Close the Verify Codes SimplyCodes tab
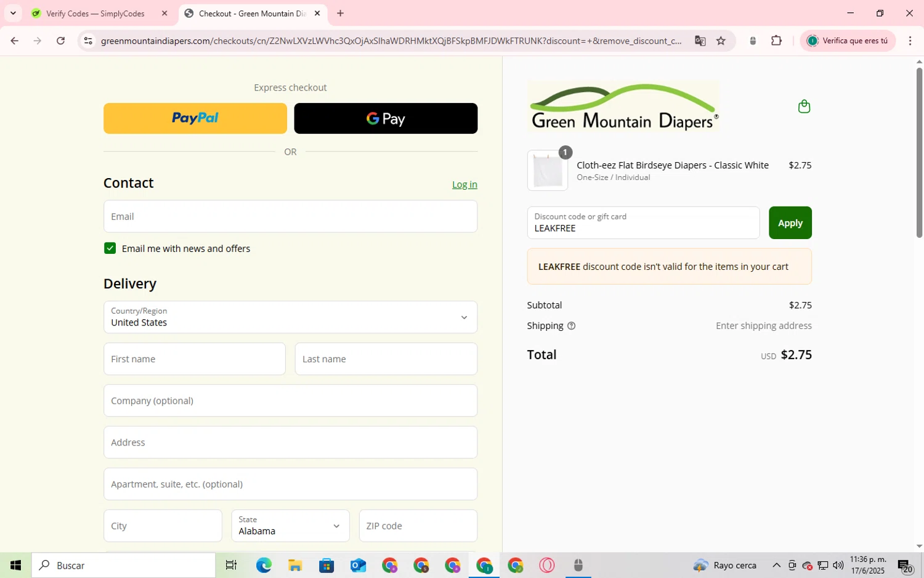924x578 pixels. (x=164, y=14)
